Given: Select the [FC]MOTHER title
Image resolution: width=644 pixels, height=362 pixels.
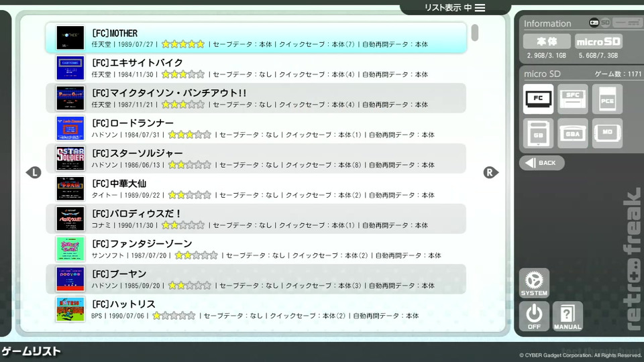Looking at the screenshot, I should [115, 34].
